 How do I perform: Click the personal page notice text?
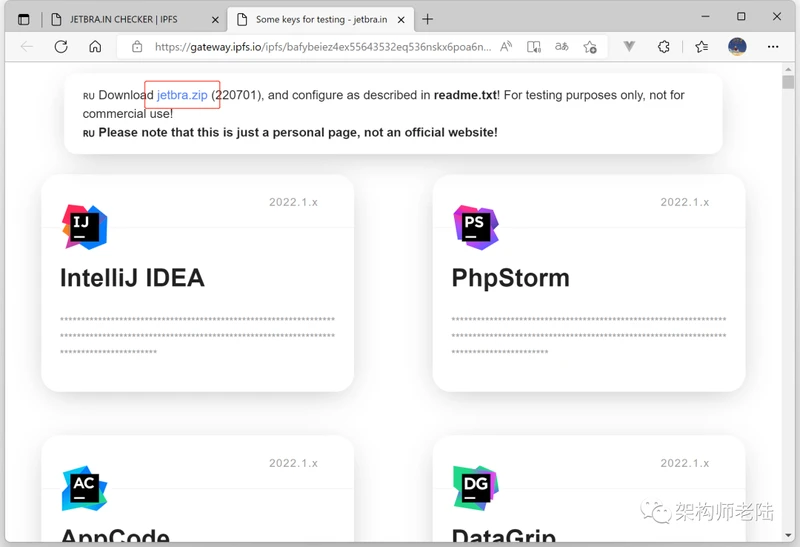(x=298, y=133)
